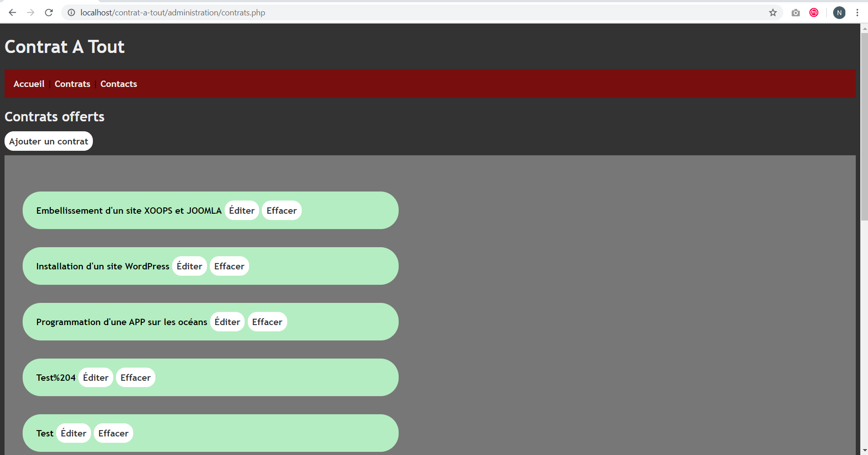Viewport: 868px width, 455px height.
Task: Bookmark this page with the star icon
Action: tap(773, 13)
